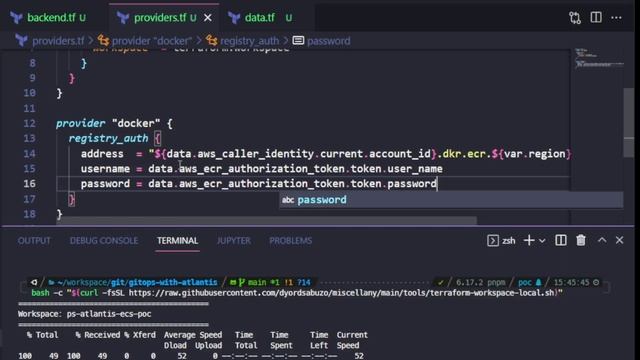
Task: Click the "provider" keyword on line 12
Action: (80, 123)
